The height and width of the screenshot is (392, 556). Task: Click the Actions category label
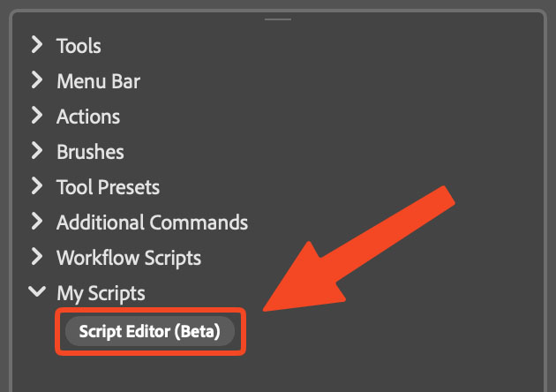pyautogui.click(x=88, y=117)
